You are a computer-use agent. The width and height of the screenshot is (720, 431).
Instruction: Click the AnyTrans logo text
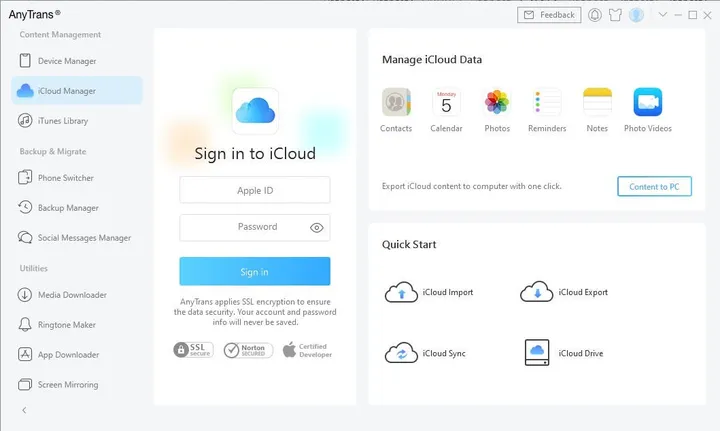pos(34,14)
